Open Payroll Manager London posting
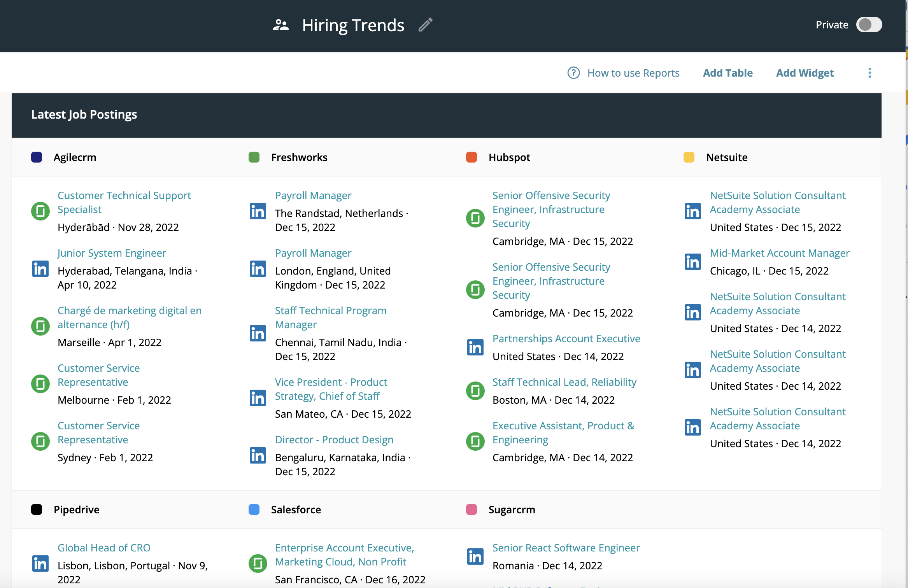This screenshot has height=588, width=908. click(313, 253)
